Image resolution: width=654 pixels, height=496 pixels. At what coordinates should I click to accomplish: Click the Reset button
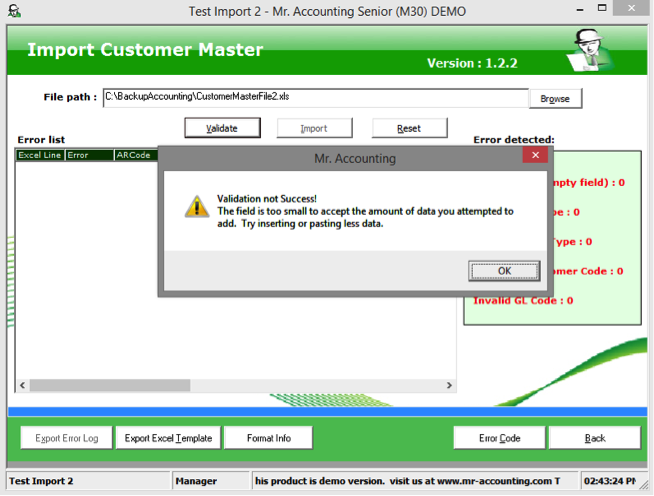[x=410, y=128]
